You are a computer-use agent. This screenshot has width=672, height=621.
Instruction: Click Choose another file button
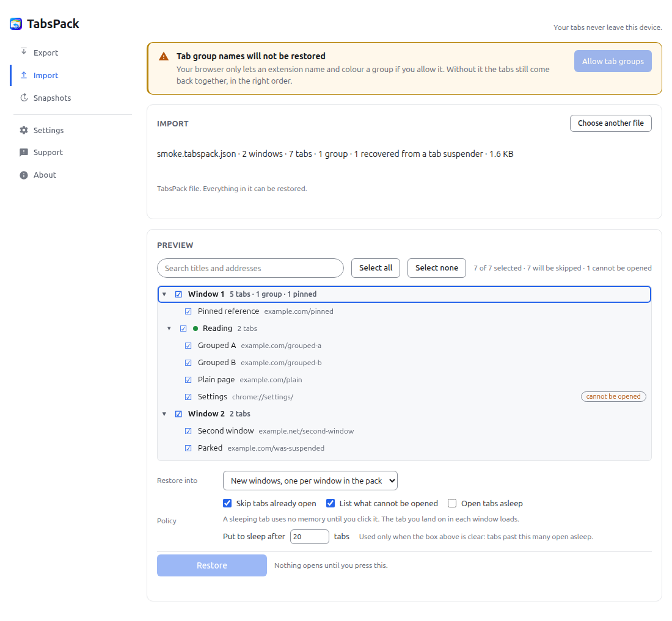(611, 123)
